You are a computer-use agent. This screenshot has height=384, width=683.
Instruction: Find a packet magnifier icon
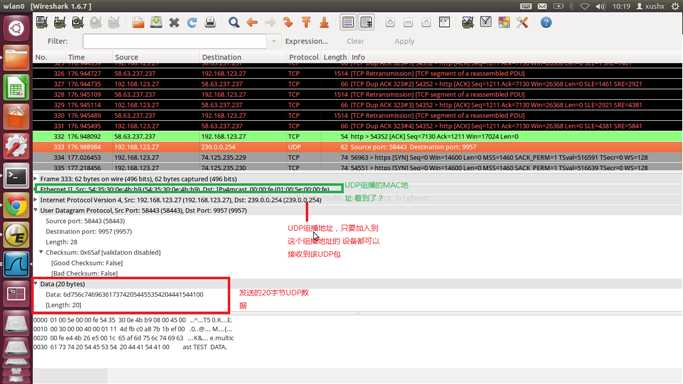[234, 22]
